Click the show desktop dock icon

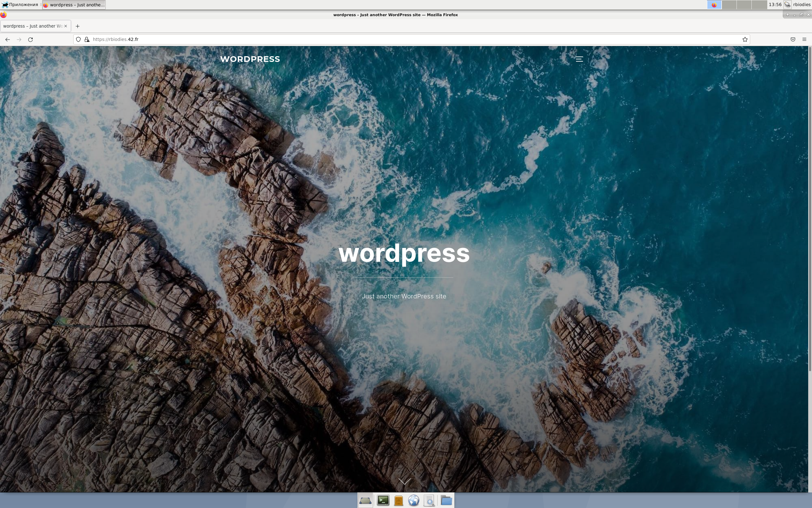(365, 501)
